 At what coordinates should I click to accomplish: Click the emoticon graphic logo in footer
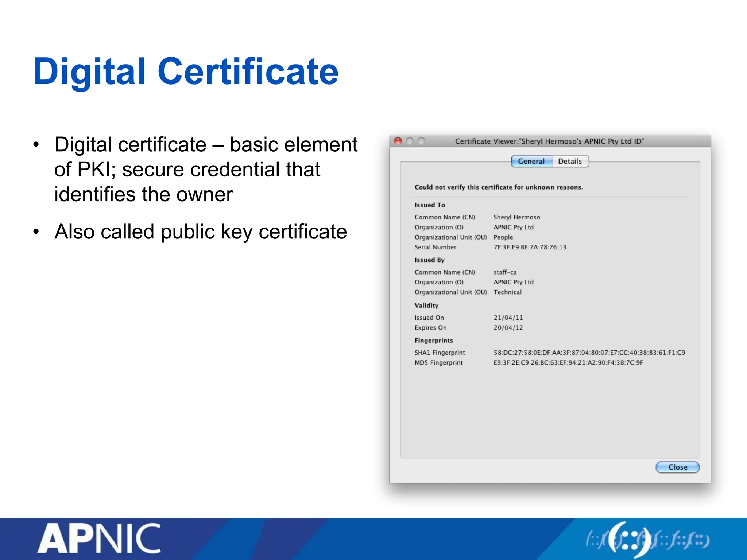647,540
